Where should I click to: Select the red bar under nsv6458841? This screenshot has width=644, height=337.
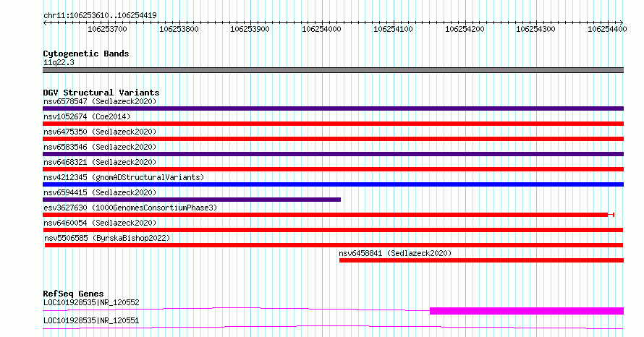click(x=481, y=260)
